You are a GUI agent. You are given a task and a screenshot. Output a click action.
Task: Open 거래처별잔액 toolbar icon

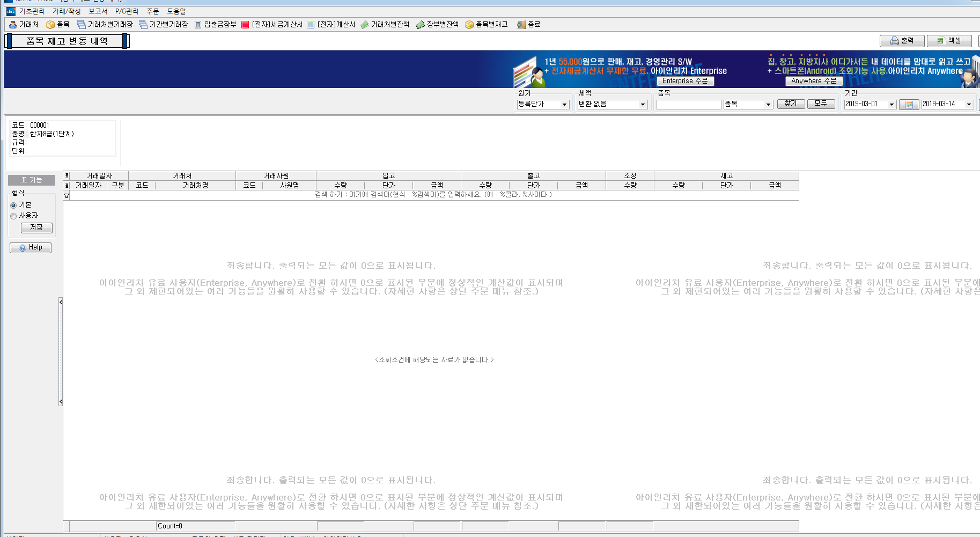385,25
